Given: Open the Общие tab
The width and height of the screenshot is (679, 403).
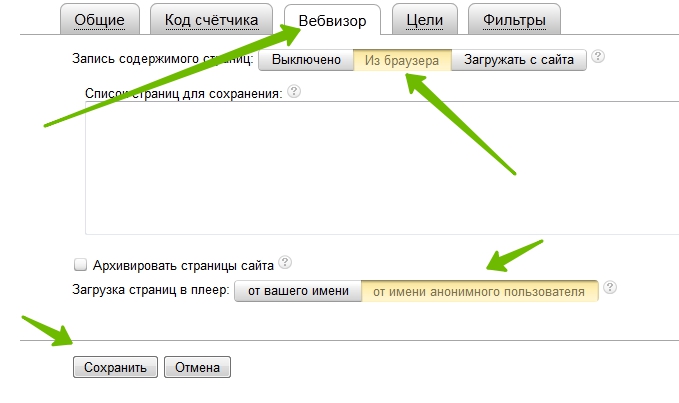Looking at the screenshot, I should click(x=100, y=19).
